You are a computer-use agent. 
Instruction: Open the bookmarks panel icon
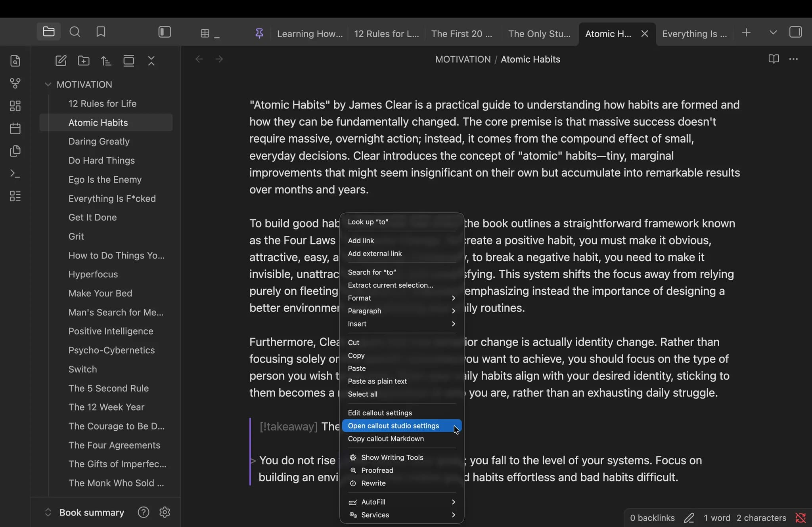[x=101, y=32]
